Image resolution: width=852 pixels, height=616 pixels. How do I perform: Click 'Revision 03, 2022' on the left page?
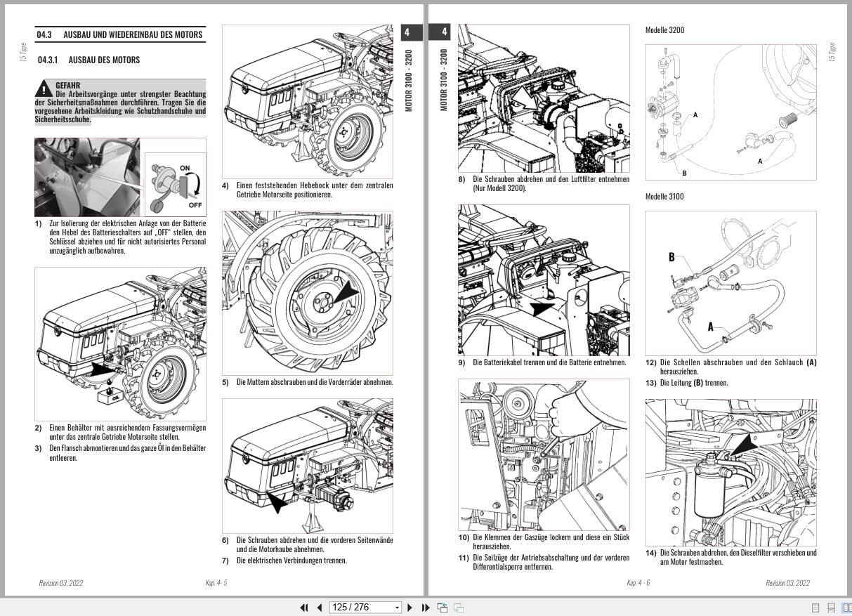click(61, 583)
